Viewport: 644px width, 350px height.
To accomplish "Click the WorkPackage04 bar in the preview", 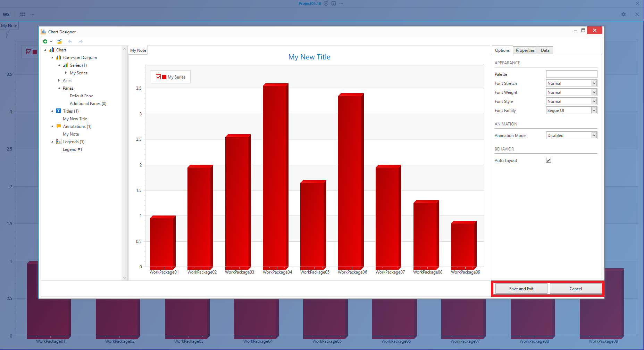I will point(276,176).
